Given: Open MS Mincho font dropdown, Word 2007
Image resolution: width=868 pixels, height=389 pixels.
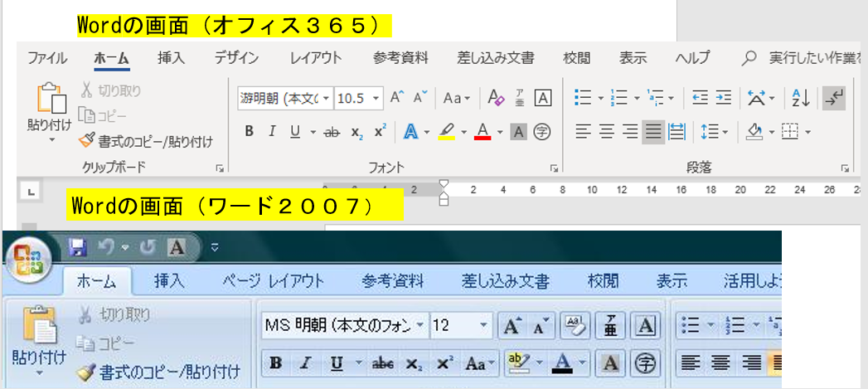Looking at the screenshot, I should click(x=420, y=326).
